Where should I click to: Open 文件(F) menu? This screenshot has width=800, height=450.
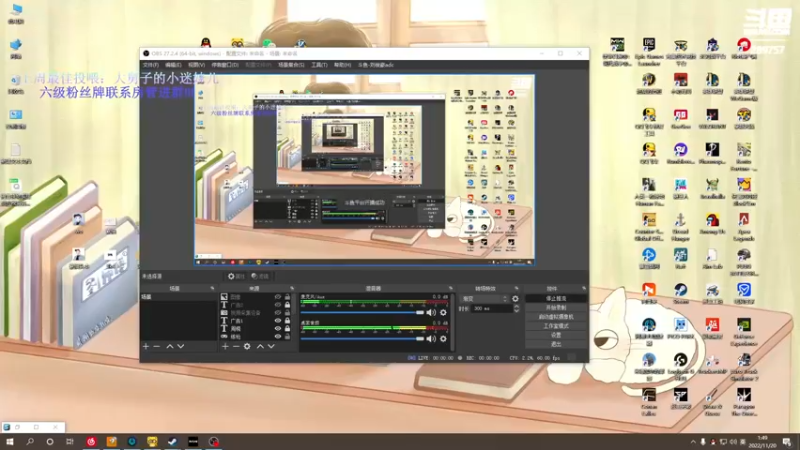pos(151,65)
